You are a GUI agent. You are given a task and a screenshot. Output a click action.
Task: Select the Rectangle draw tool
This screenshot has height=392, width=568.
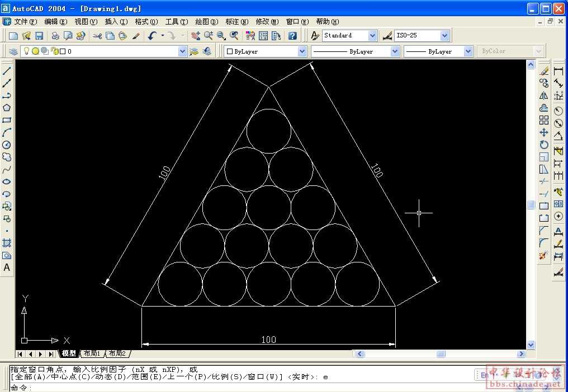click(x=7, y=120)
